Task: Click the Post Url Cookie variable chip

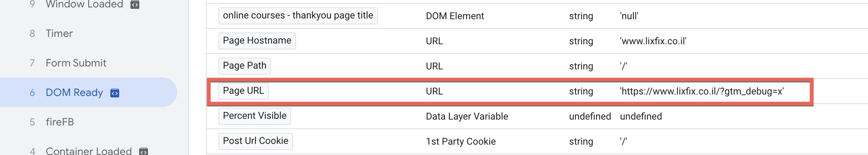Action: pyautogui.click(x=256, y=141)
